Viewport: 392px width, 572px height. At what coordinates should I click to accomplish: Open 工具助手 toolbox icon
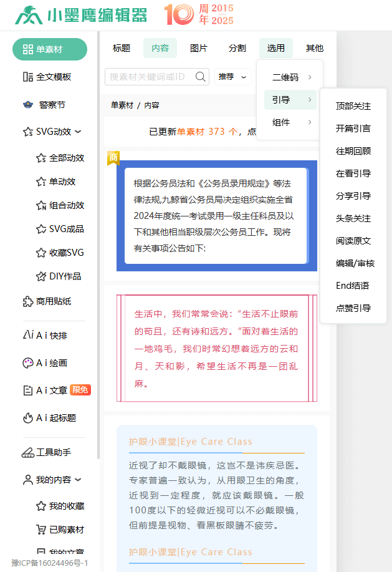[x=27, y=452]
